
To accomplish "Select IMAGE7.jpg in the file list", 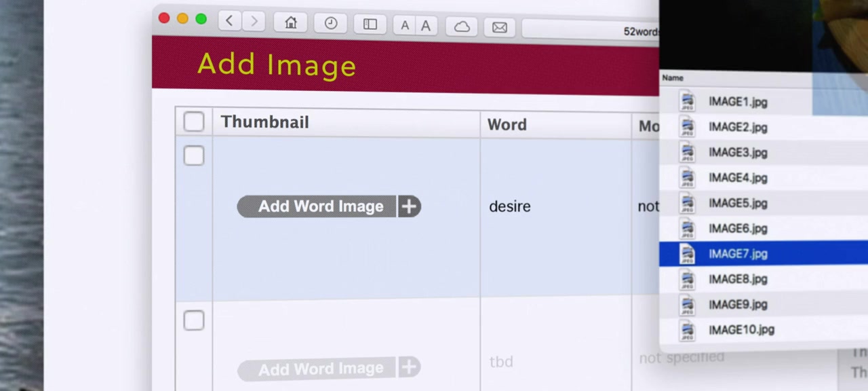I will click(x=738, y=254).
